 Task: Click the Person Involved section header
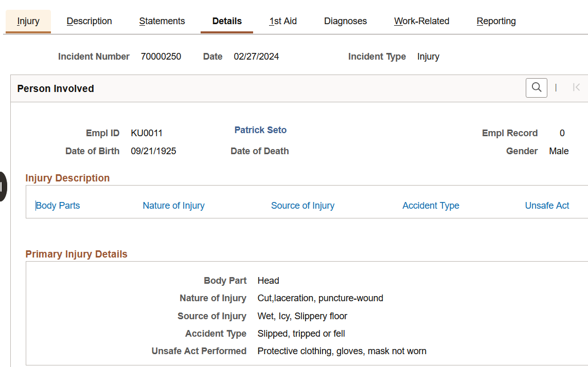click(x=56, y=88)
